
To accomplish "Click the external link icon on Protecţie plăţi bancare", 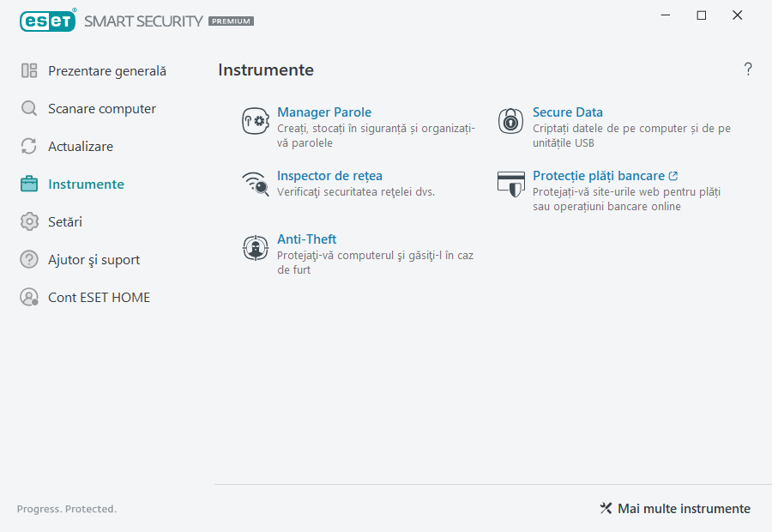I will pyautogui.click(x=672, y=175).
